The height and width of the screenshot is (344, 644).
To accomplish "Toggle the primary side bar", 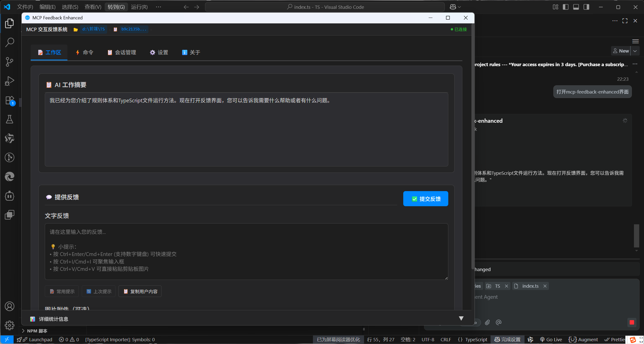I will click(566, 7).
